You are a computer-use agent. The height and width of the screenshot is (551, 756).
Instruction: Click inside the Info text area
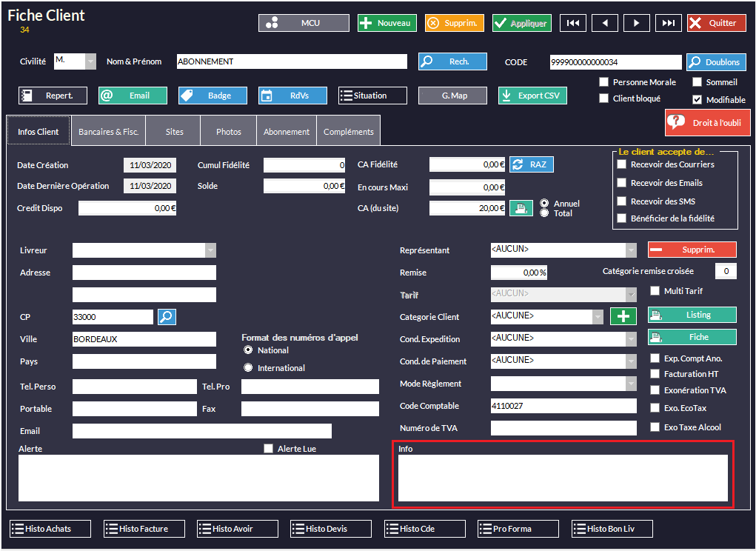(563, 478)
